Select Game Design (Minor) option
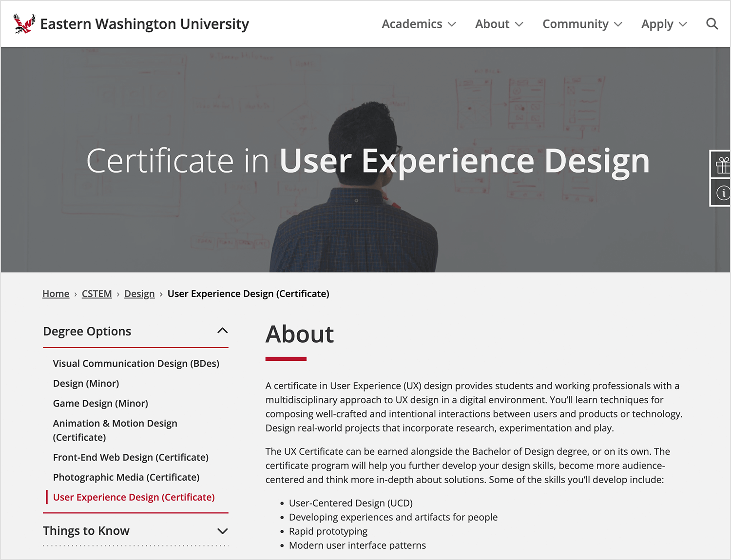 point(100,403)
